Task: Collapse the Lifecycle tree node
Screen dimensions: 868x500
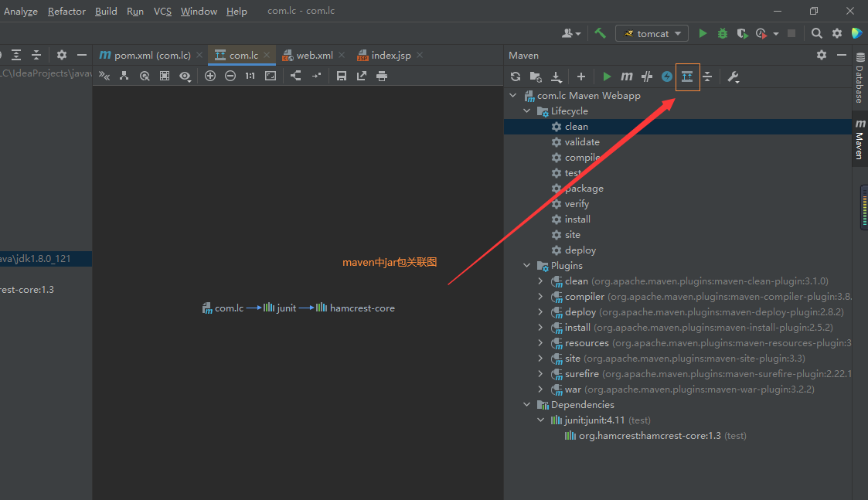Action: coord(527,111)
